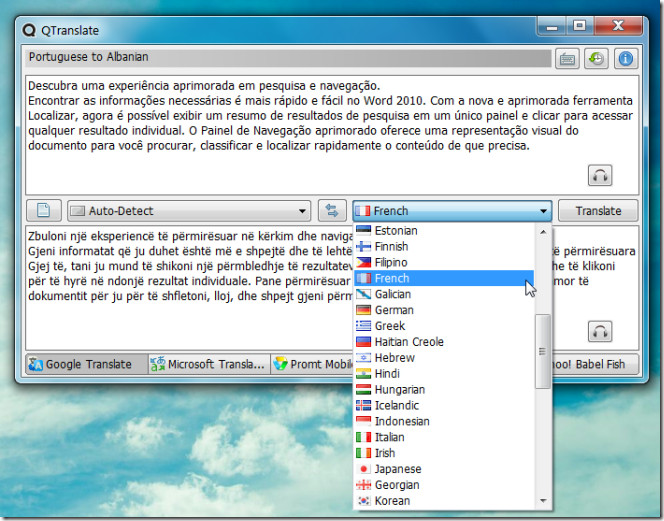Switch to Google Translate service
This screenshot has height=521, width=664.
(x=86, y=364)
